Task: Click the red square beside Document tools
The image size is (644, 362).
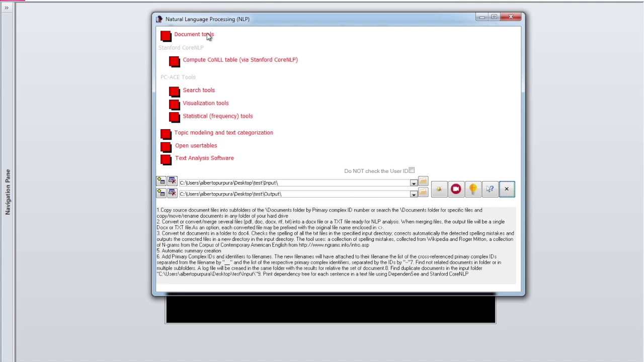Action: [166, 36]
